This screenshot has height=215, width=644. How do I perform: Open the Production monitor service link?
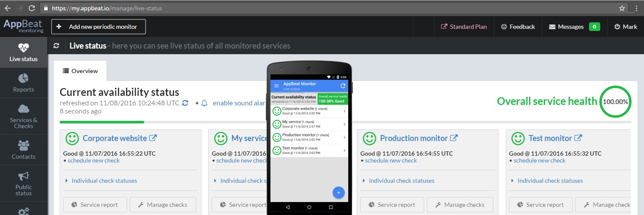click(x=413, y=138)
